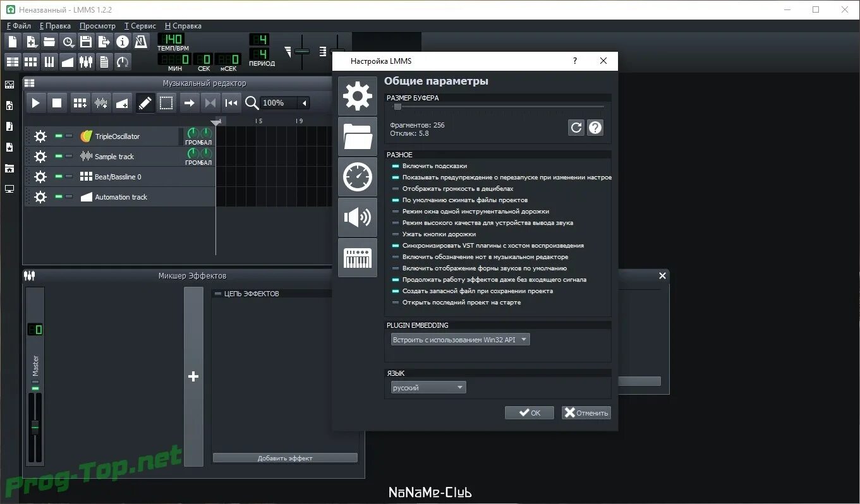The image size is (860, 504).
Task: Click the What's This info icon
Action: click(x=123, y=42)
